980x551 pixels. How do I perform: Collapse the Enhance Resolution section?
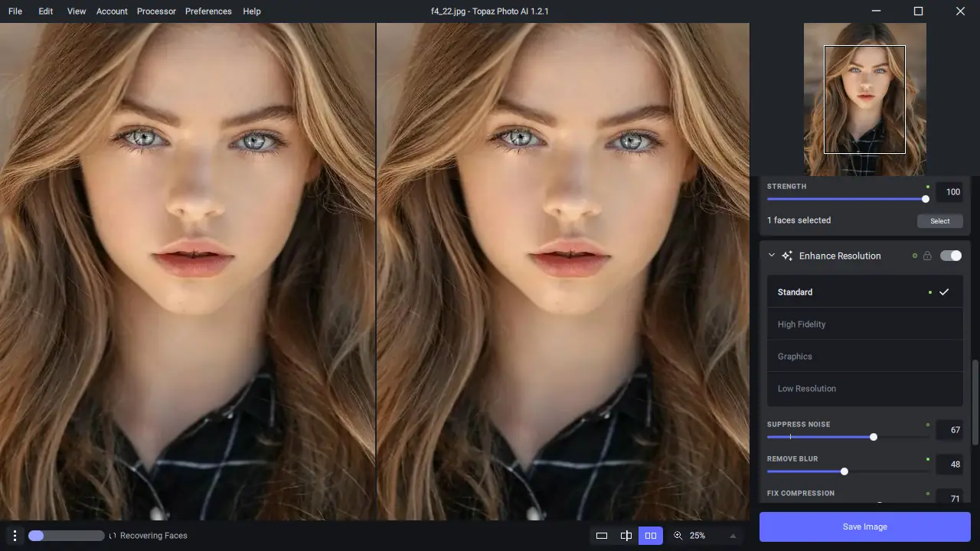771,256
